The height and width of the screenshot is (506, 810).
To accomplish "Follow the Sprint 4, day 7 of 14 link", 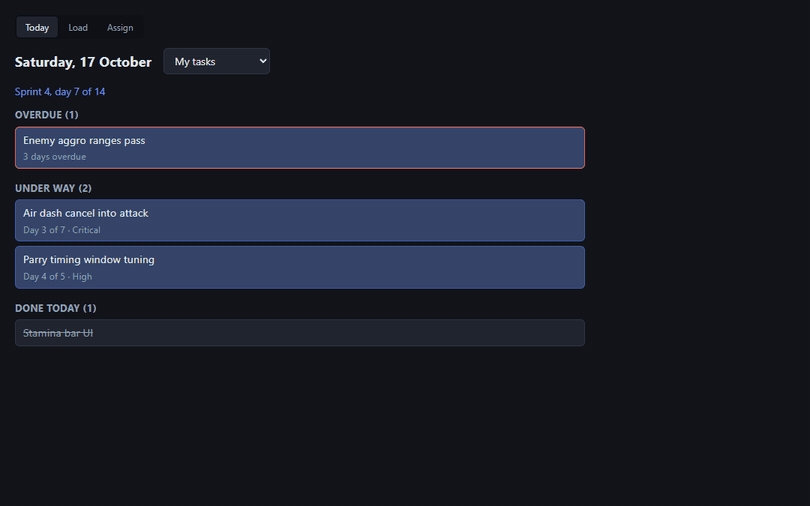I will [x=60, y=91].
